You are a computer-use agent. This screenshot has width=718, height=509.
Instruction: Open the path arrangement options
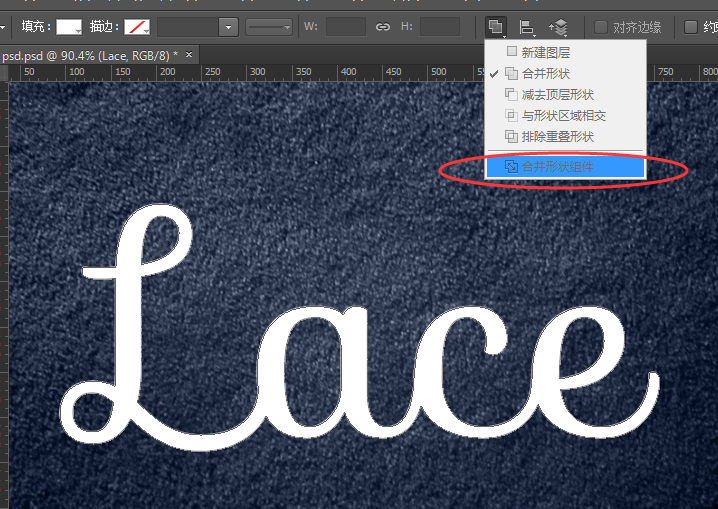[x=559, y=27]
